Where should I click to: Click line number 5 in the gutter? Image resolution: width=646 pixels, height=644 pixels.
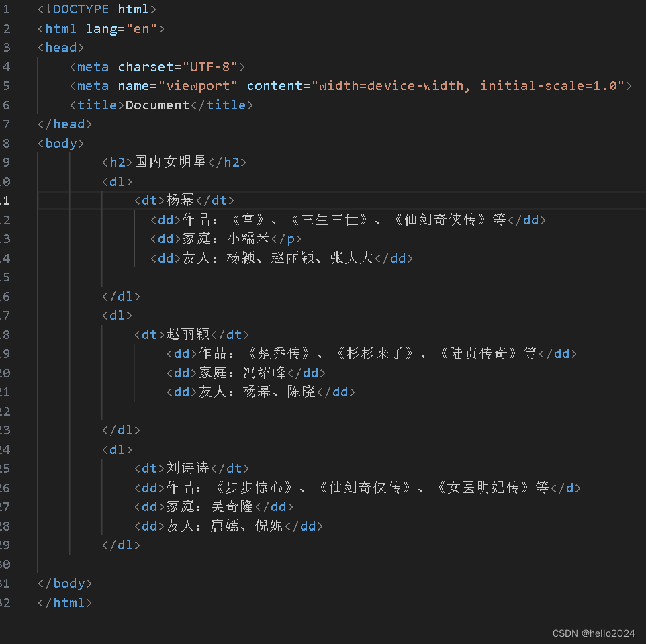[x=6, y=86]
